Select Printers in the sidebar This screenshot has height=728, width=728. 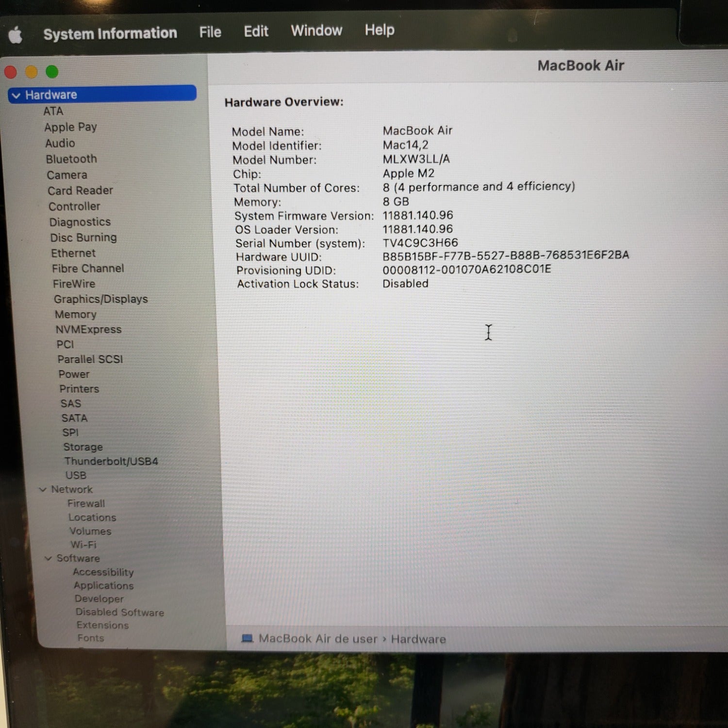coord(79,389)
